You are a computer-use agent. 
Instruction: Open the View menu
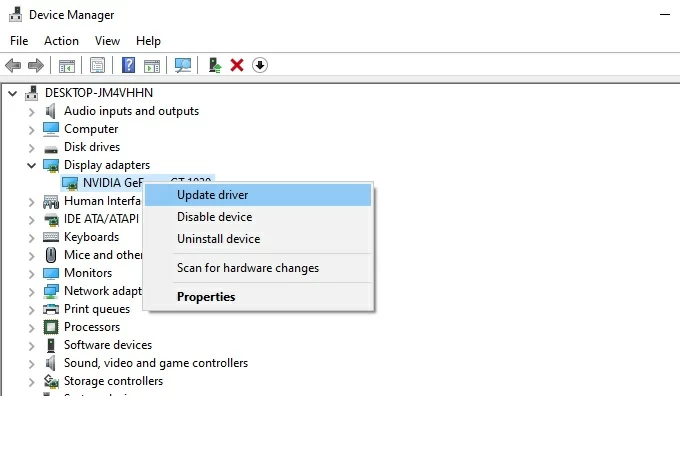[x=107, y=41]
